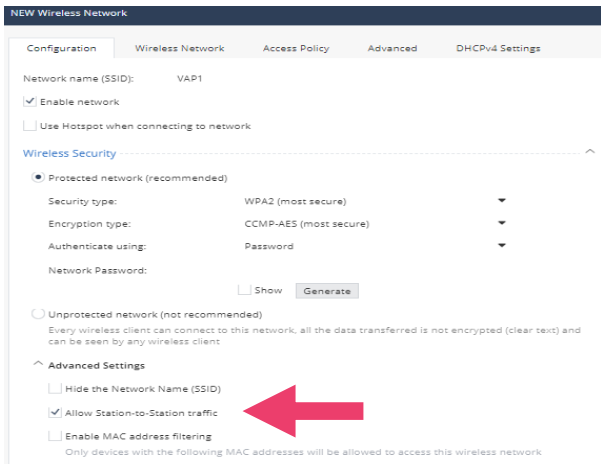Disable Allow Station-to-Station traffic
Screen dimensions: 605x464
point(55,412)
